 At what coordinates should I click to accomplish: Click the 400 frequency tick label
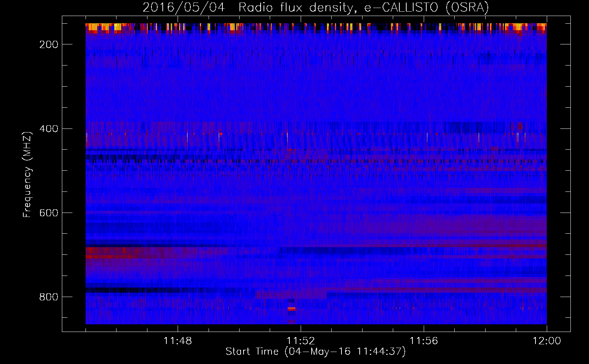(49, 129)
